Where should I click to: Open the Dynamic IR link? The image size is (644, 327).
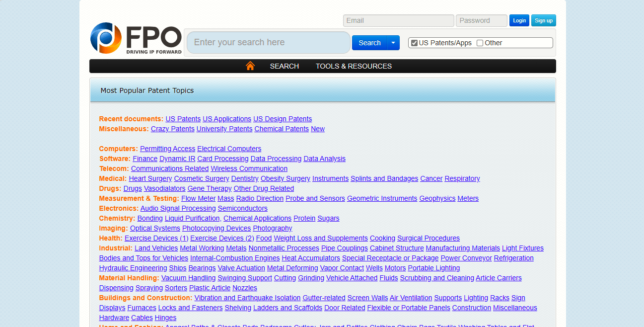[x=177, y=159]
